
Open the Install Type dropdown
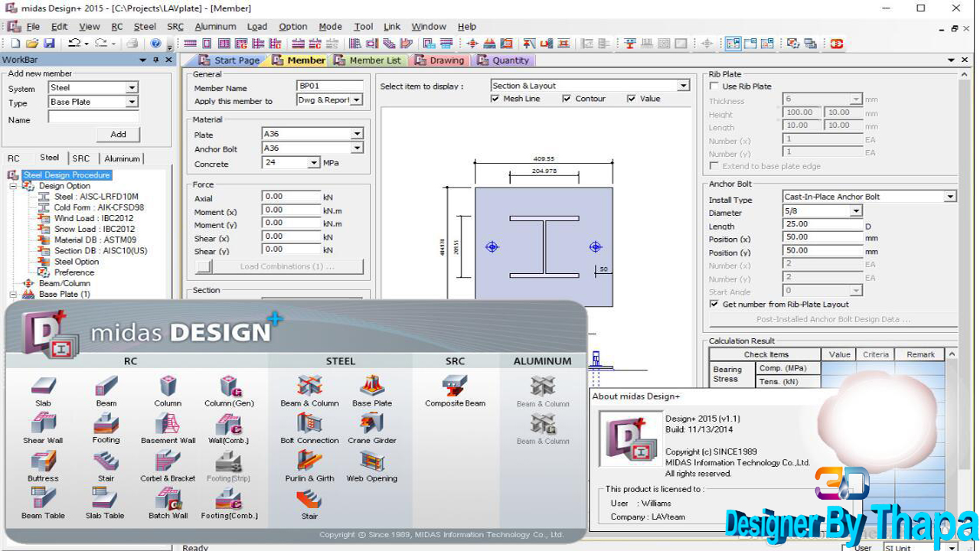click(950, 197)
